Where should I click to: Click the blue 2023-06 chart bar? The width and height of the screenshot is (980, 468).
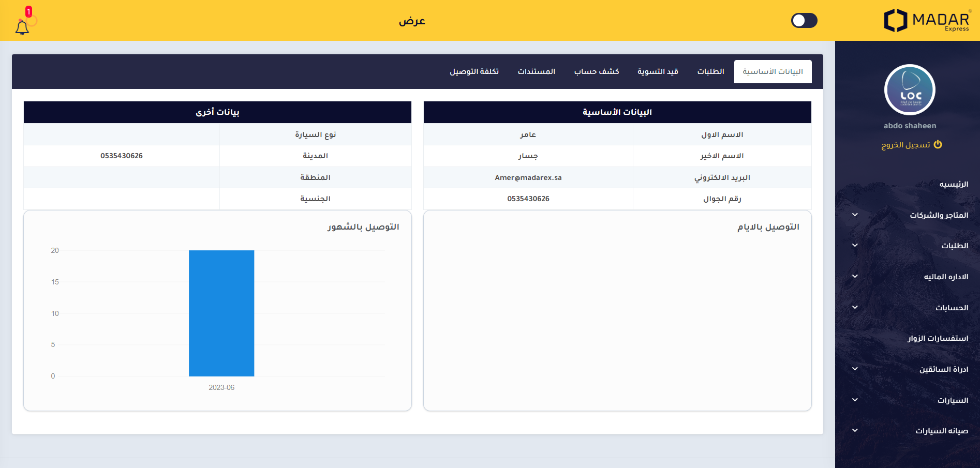pos(221,313)
